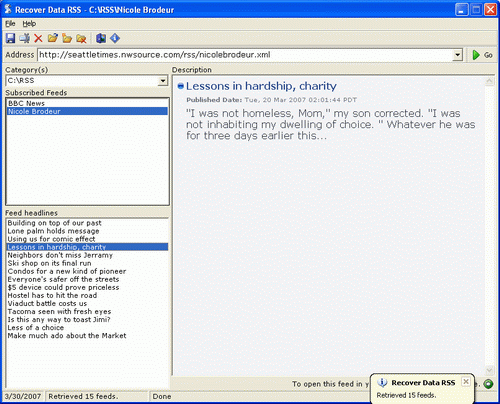Click the green Go button
Image resolution: width=500 pixels, height=404 pixels.
(482, 55)
